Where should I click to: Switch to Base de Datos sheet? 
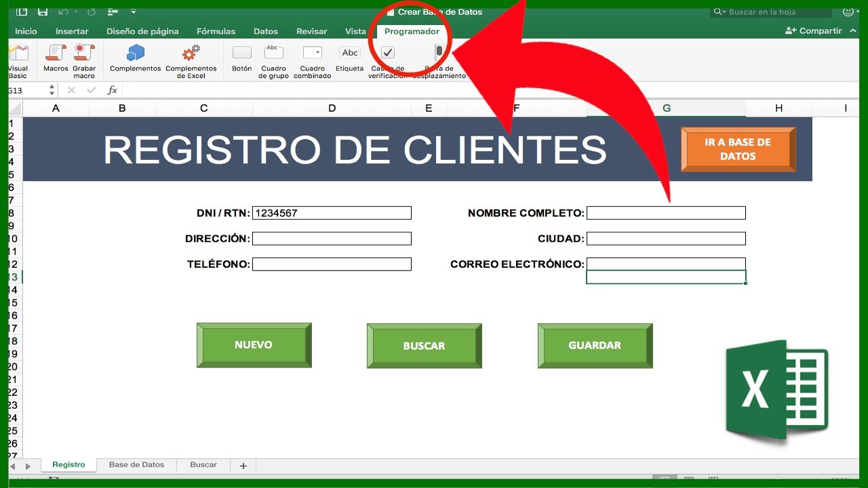(136, 465)
